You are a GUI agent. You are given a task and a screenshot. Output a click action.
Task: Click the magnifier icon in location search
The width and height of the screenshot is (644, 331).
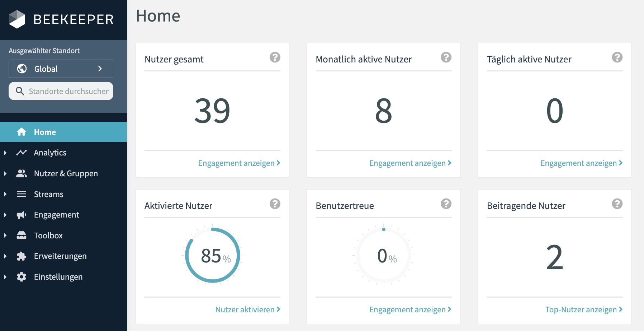click(x=20, y=91)
